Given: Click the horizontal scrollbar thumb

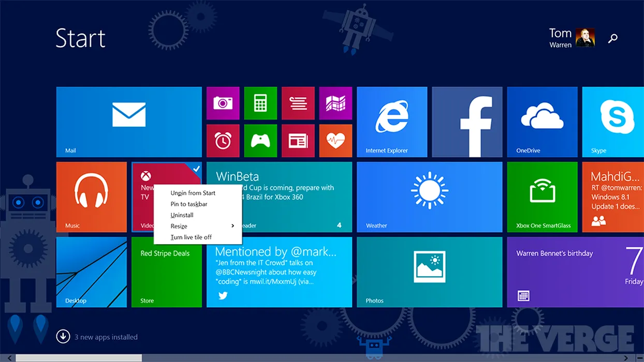Looking at the screenshot, I should (x=78, y=358).
